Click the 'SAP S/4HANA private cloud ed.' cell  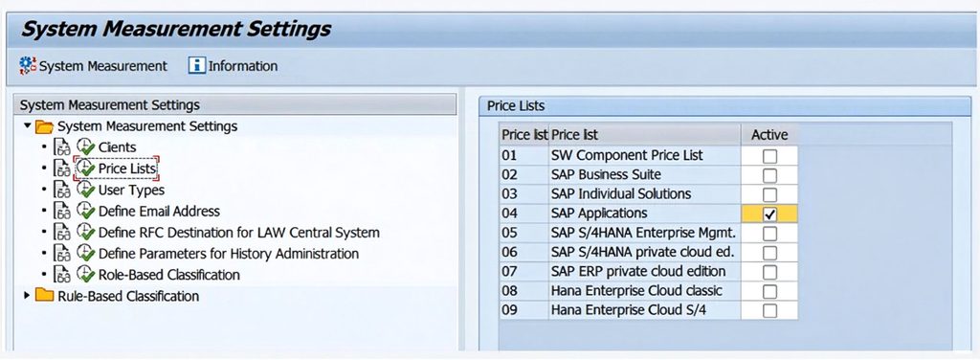click(x=645, y=253)
